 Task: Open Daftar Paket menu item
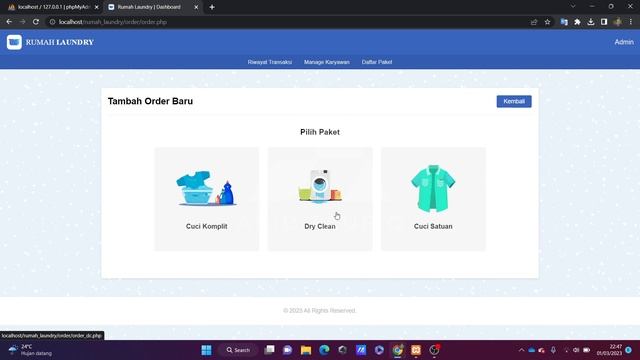[x=377, y=62]
